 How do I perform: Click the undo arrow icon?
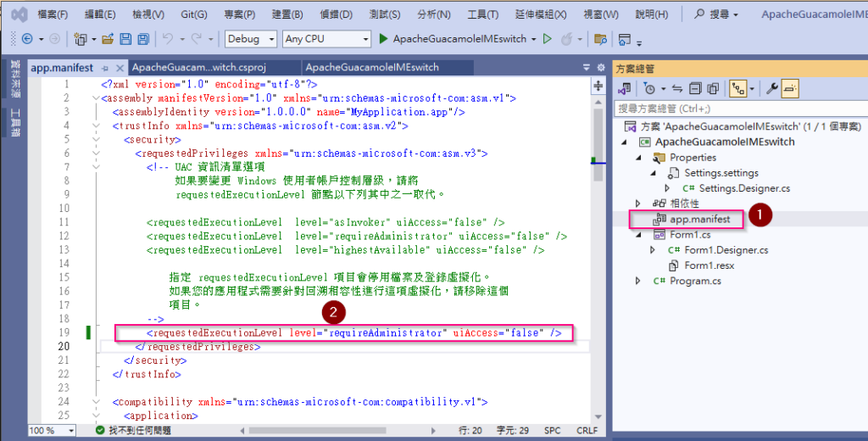(168, 39)
